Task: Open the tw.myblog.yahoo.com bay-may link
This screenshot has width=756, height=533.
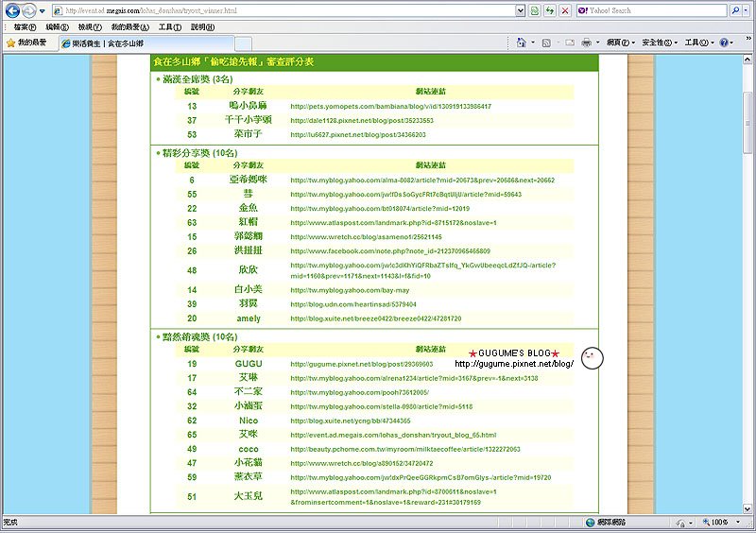Action: (350, 290)
